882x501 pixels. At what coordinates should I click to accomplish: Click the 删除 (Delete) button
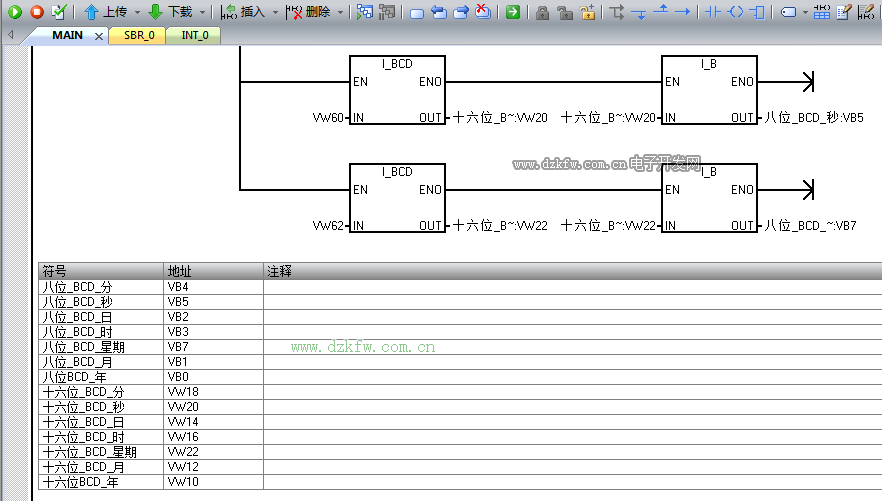click(x=308, y=12)
